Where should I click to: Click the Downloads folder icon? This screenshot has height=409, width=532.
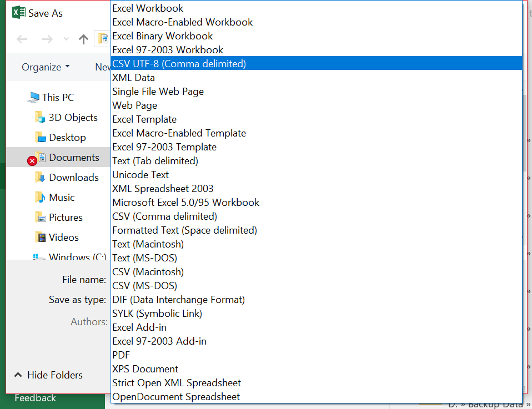click(40, 178)
